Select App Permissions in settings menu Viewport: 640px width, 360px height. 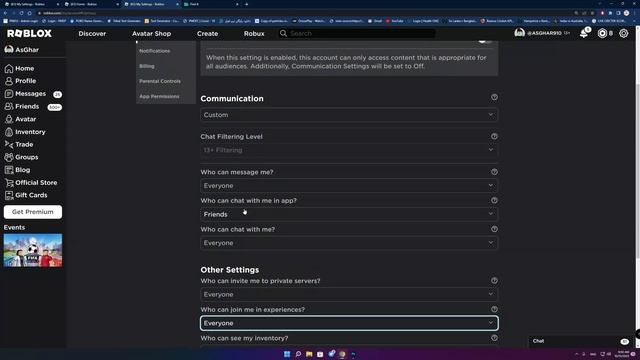pos(159,96)
